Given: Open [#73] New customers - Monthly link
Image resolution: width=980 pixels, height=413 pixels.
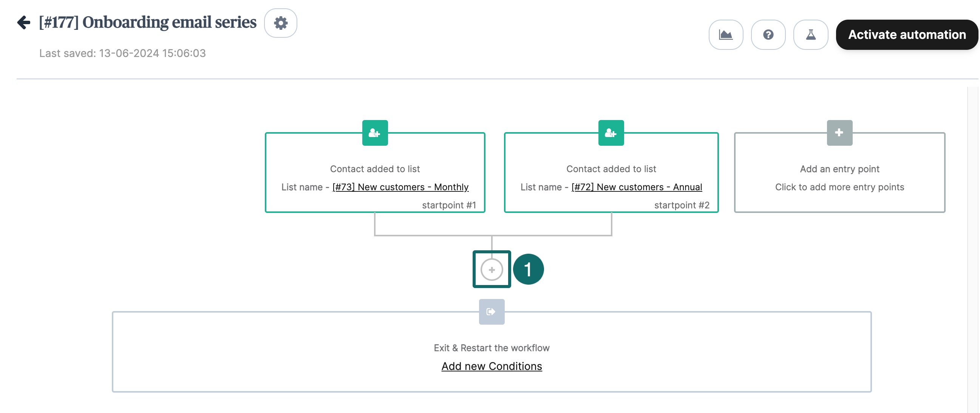Looking at the screenshot, I should tap(400, 187).
